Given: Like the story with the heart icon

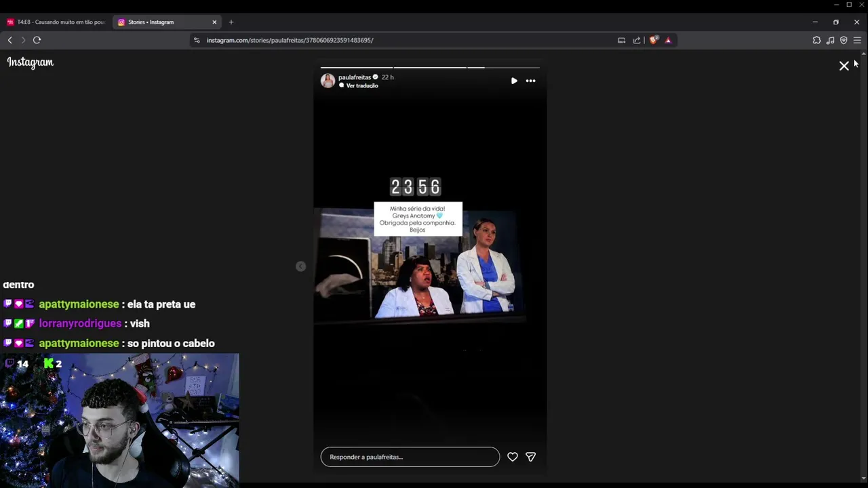Looking at the screenshot, I should click(513, 457).
